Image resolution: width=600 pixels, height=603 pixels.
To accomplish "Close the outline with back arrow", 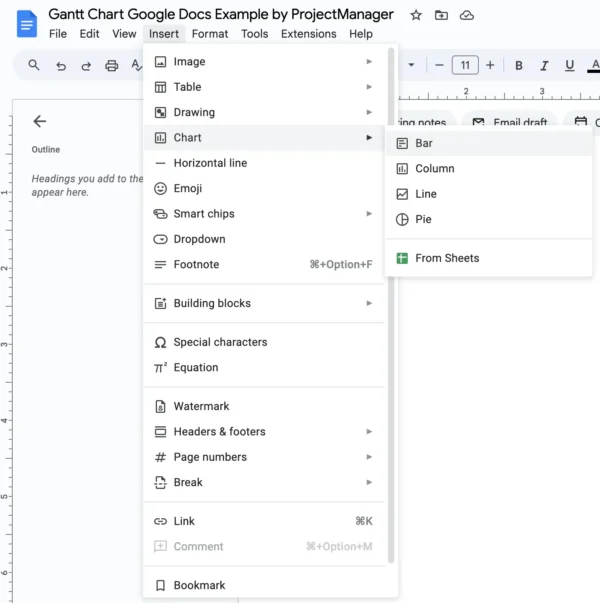I will click(x=40, y=121).
